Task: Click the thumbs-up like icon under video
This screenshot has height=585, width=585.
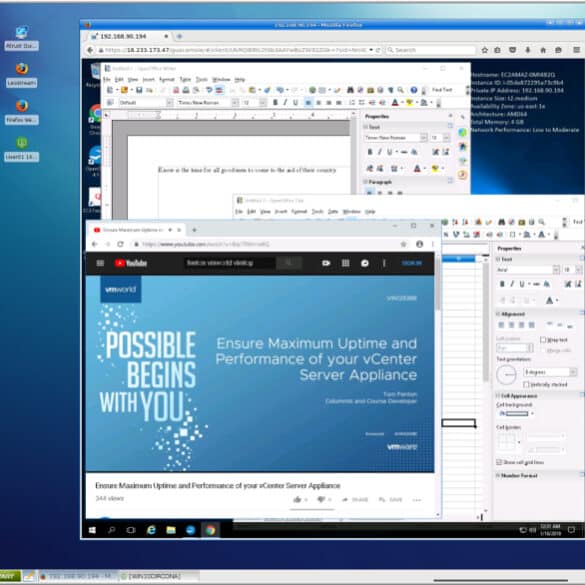Action: (297, 499)
